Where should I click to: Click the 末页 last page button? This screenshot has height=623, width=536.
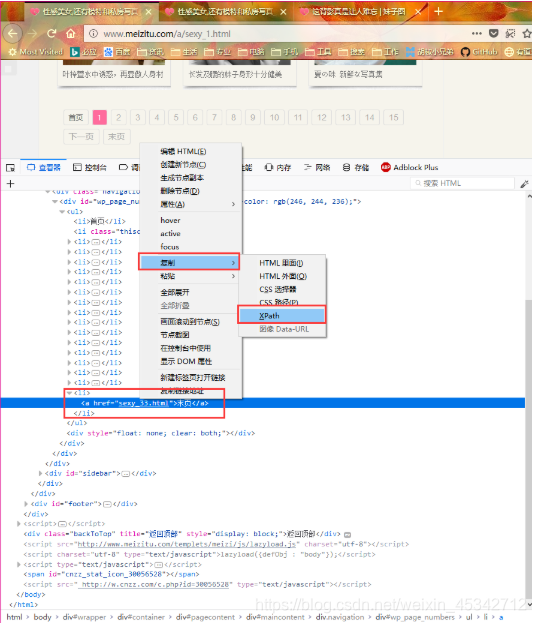pos(116,137)
